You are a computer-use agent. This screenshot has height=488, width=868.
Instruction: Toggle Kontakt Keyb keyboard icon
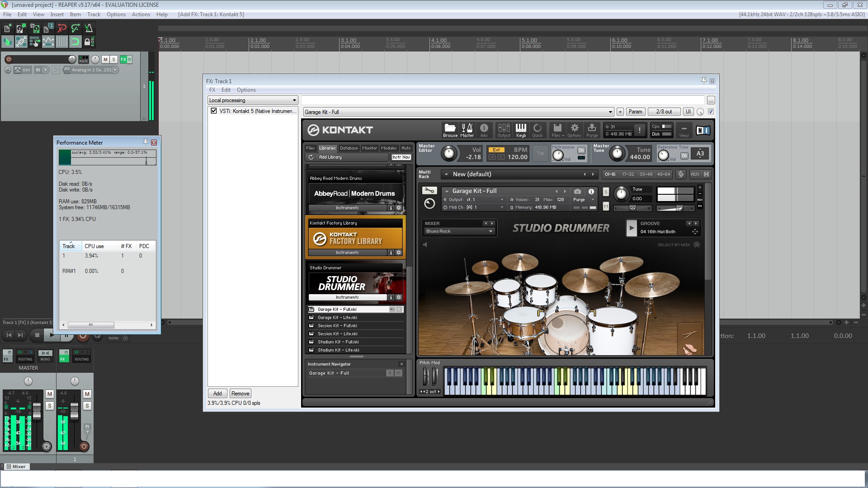point(521,130)
